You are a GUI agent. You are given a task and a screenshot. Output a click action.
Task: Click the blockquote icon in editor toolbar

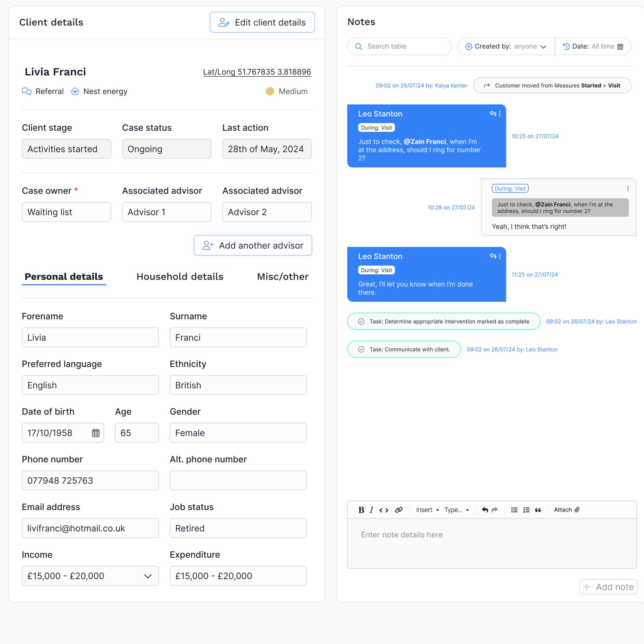click(x=538, y=509)
